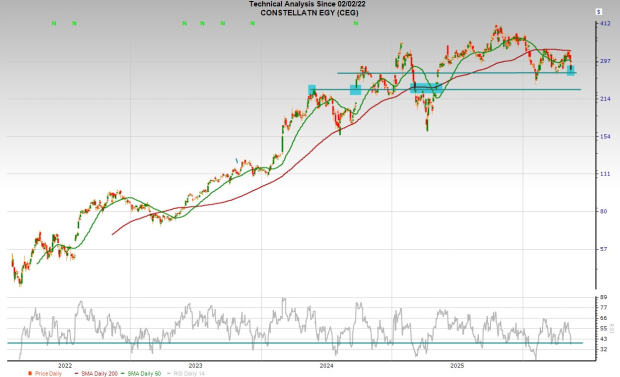Click the 154 price axis label
This screenshot has height=377, width=620.
(x=605, y=136)
